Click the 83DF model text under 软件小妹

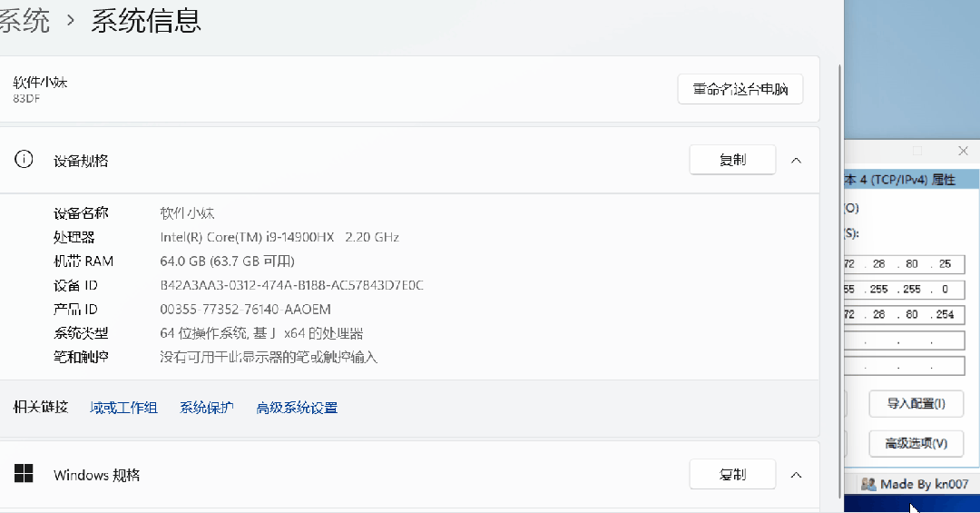click(x=26, y=98)
